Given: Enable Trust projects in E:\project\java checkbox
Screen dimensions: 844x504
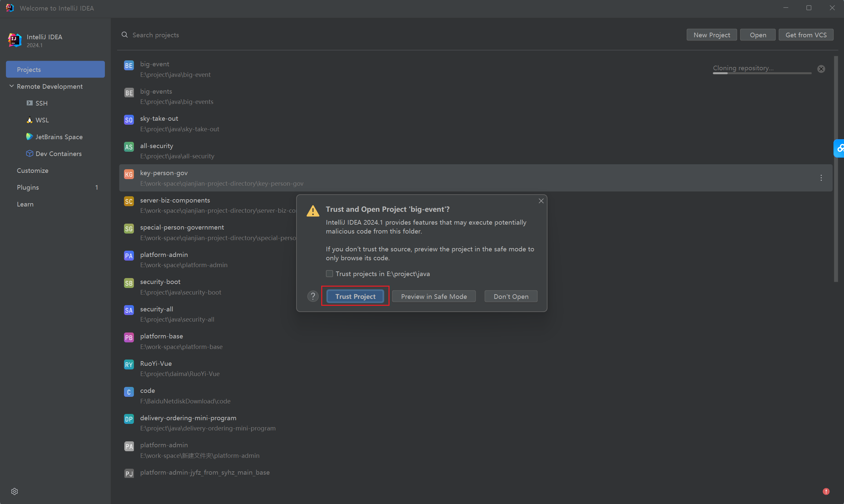Looking at the screenshot, I should [x=329, y=273].
